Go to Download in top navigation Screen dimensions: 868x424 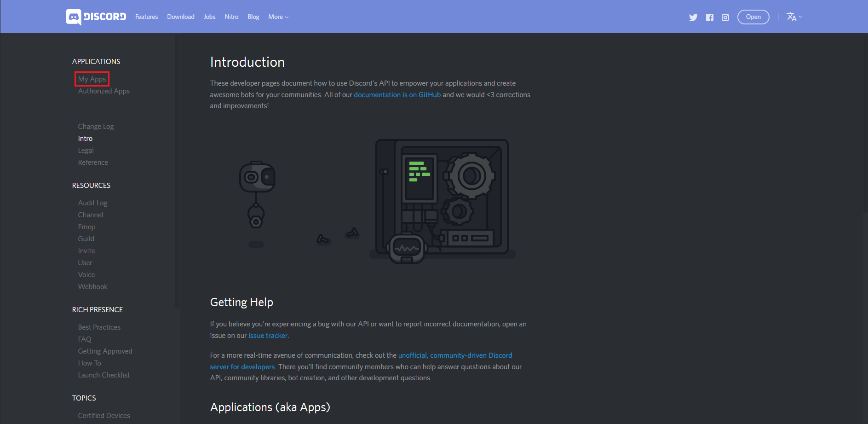click(181, 17)
